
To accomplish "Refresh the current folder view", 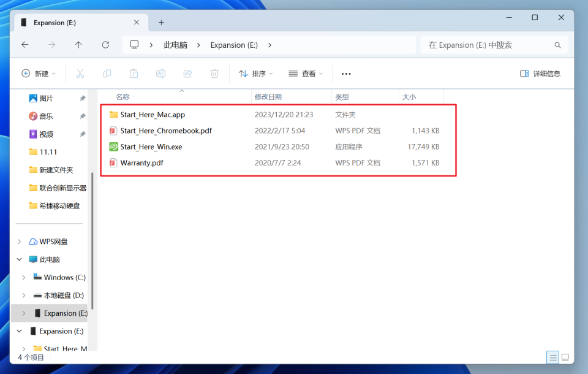I will pyautogui.click(x=106, y=45).
